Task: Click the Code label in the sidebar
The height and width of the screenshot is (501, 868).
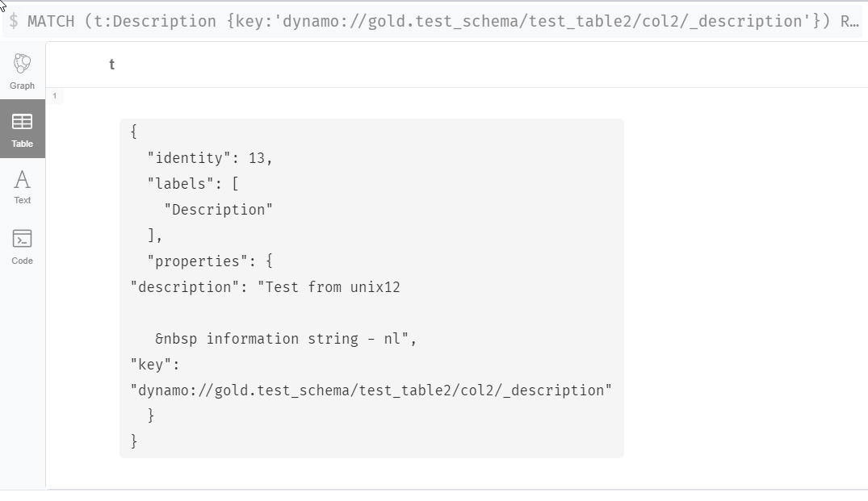Action: 22,261
